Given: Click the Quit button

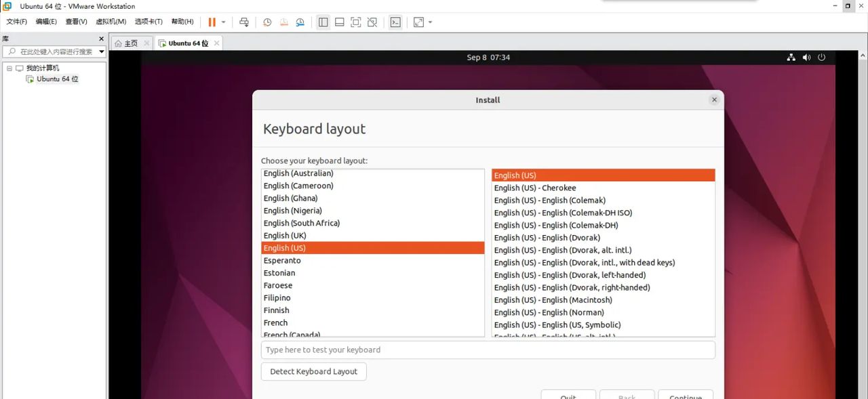Looking at the screenshot, I should click(568, 395).
